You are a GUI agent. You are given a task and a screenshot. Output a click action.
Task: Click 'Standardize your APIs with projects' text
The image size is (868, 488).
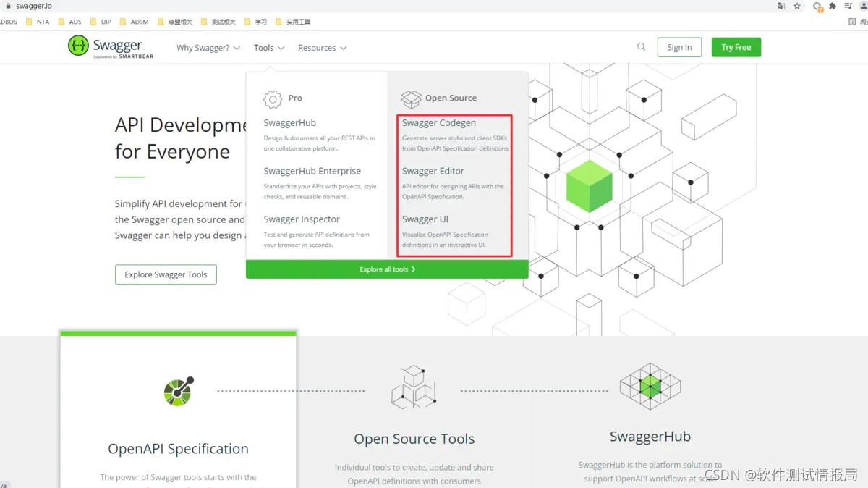coord(320,191)
